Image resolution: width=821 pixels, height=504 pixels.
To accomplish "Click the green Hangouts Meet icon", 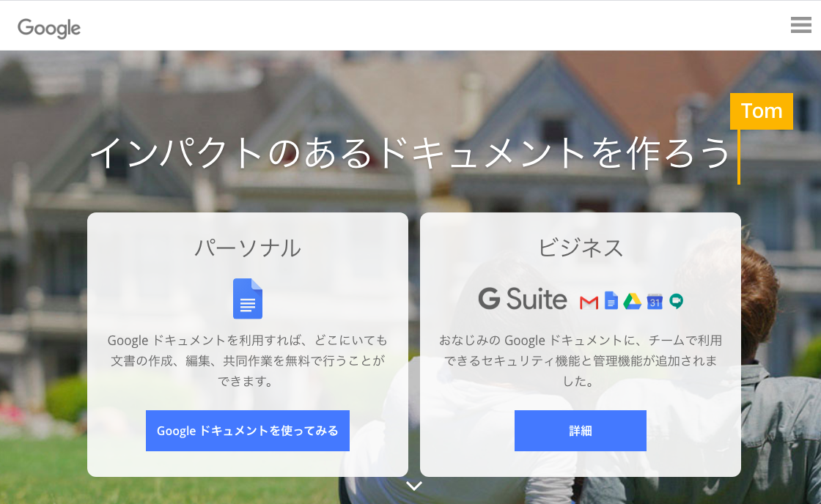I will (676, 301).
